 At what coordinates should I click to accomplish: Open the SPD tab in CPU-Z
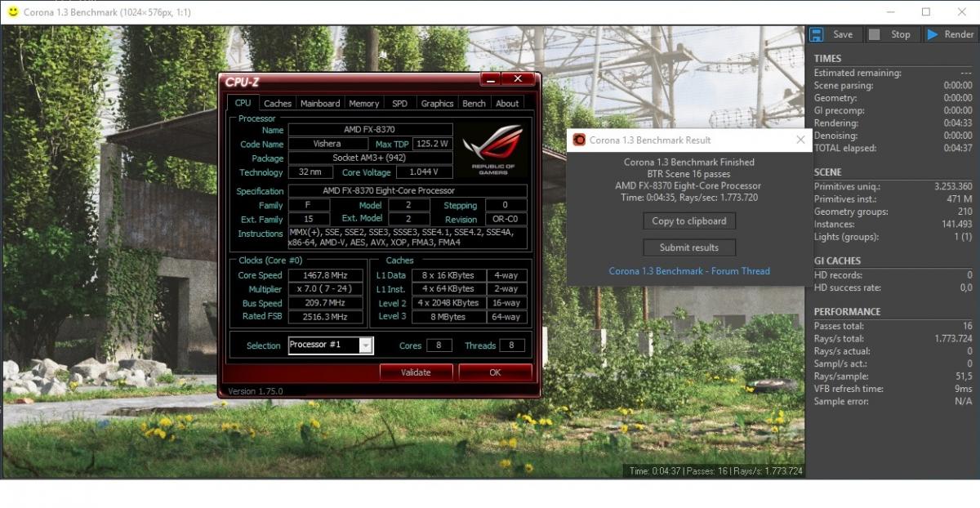tap(399, 104)
